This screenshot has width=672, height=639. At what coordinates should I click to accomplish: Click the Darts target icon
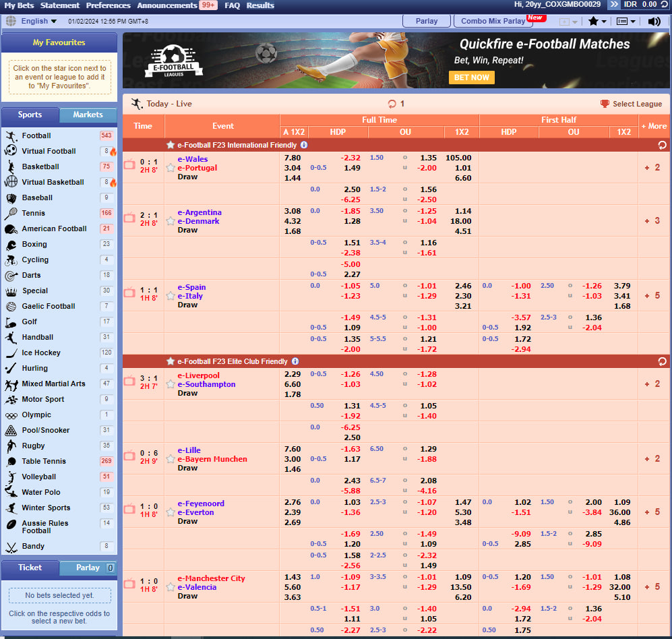11,276
